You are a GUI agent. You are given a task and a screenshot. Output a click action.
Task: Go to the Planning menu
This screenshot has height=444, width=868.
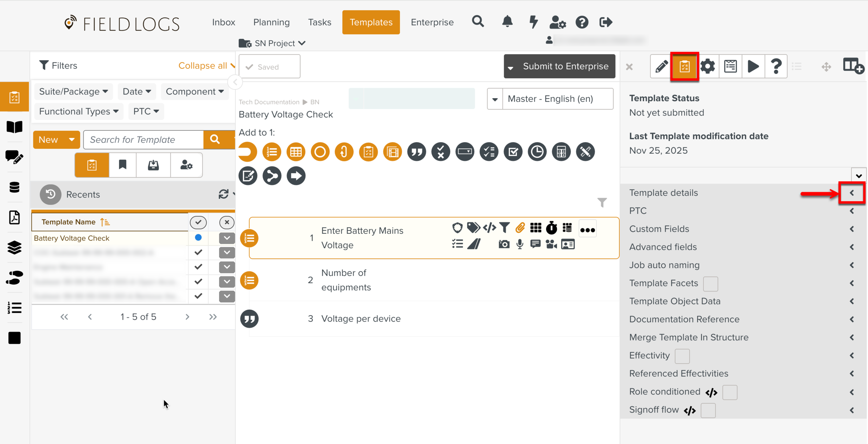point(271,22)
